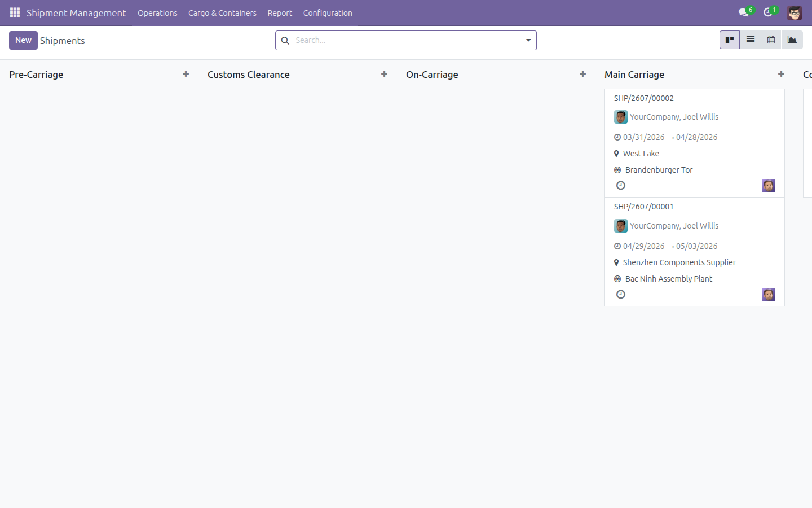Screen dimensions: 812x508
Task: Open the Configuration menu
Action: click(328, 13)
